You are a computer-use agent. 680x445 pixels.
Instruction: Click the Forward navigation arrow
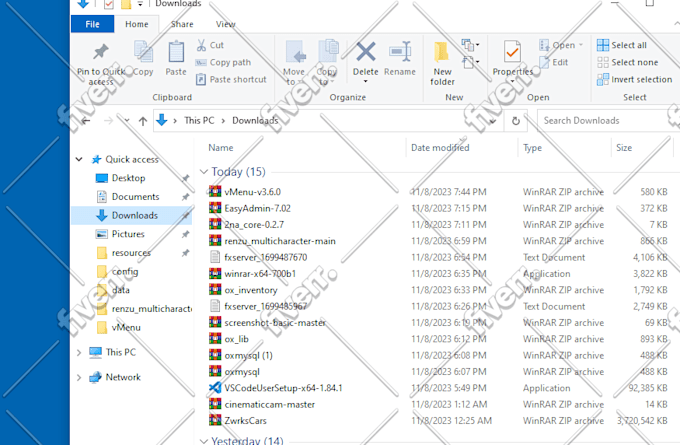108,121
